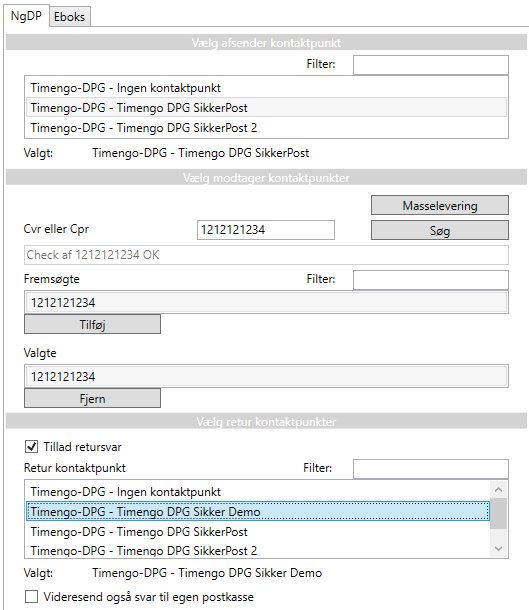The image size is (529, 610).
Task: Open the Masselevering button
Action: [440, 205]
